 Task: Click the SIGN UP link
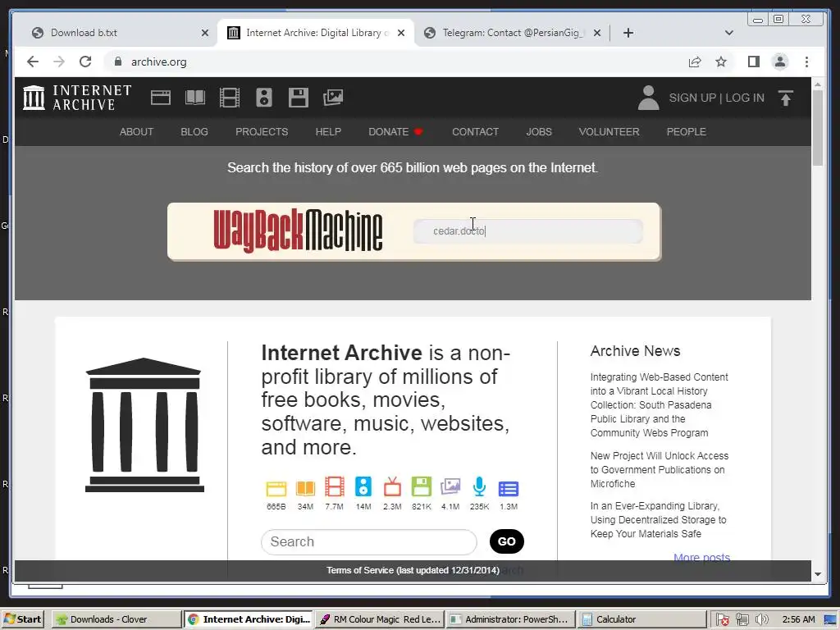tap(692, 98)
